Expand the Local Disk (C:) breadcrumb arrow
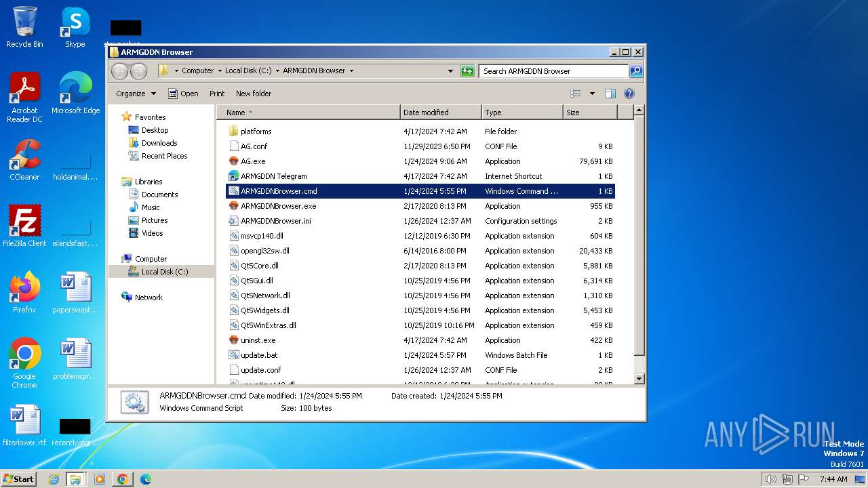Screen dimensions: 868x488 pyautogui.click(x=277, y=70)
